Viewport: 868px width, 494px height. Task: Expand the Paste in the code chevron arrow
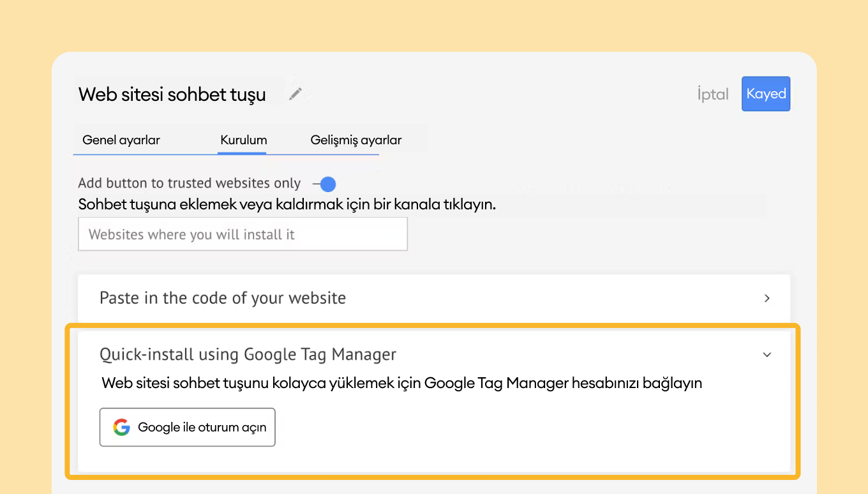767,298
